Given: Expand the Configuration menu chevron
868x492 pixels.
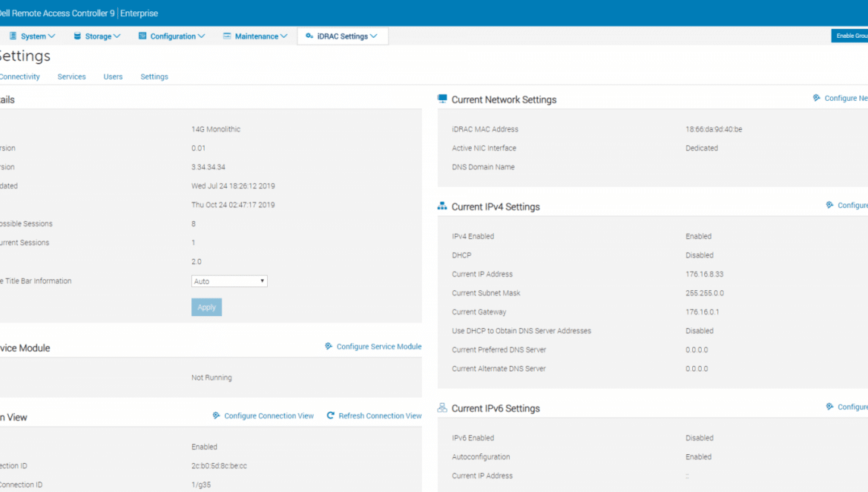Looking at the screenshot, I should pyautogui.click(x=202, y=36).
